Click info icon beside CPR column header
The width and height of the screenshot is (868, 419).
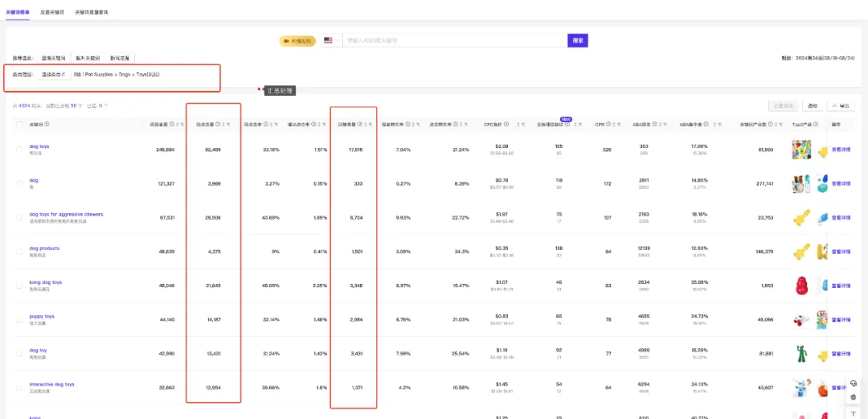[x=608, y=124]
